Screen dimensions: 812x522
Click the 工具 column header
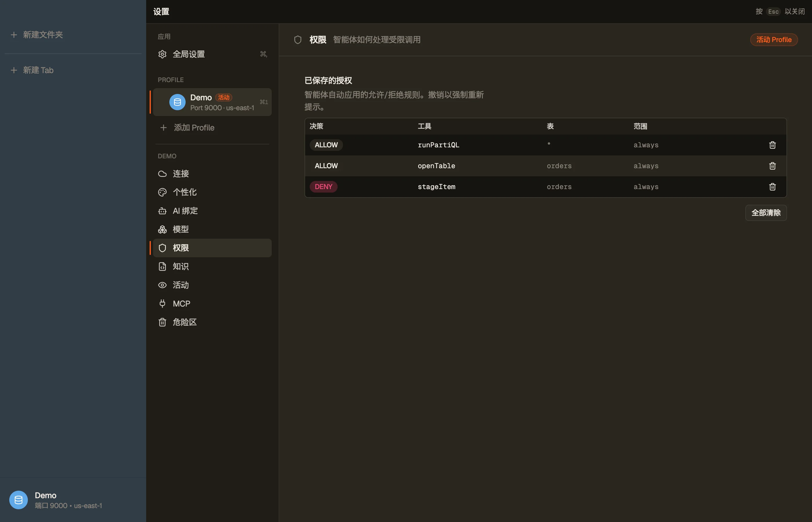click(x=424, y=126)
